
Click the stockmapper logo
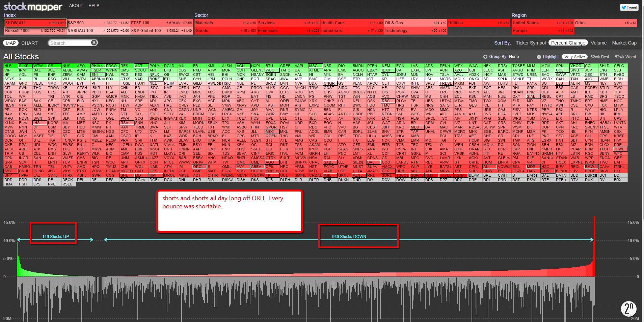click(x=33, y=6)
